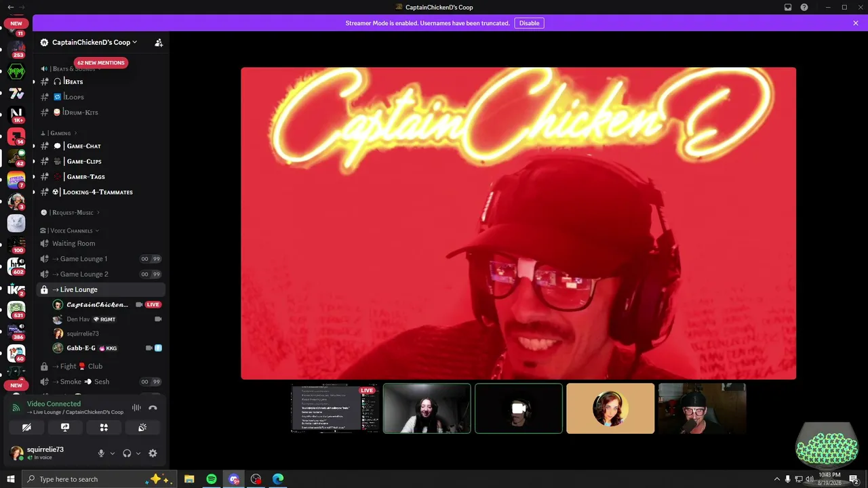868x488 pixels.
Task: Select the tan avatar participant tile
Action: (x=610, y=408)
